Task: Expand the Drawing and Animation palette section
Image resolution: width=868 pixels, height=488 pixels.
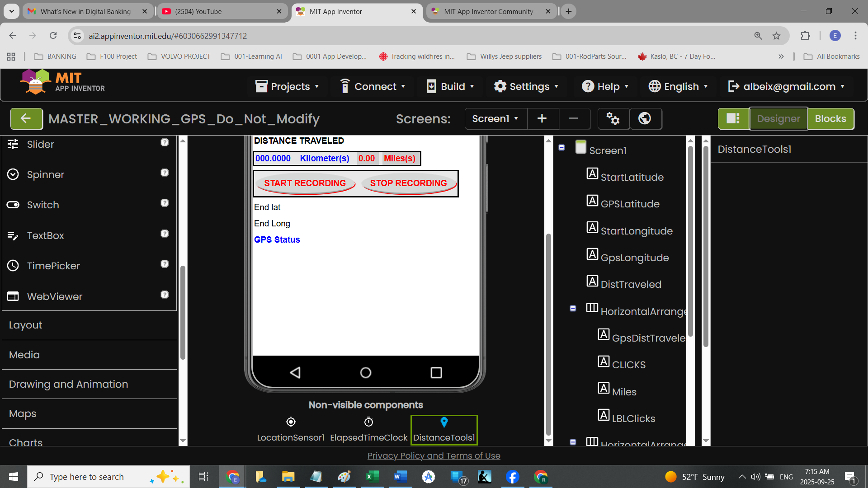Action: pyautogui.click(x=69, y=384)
